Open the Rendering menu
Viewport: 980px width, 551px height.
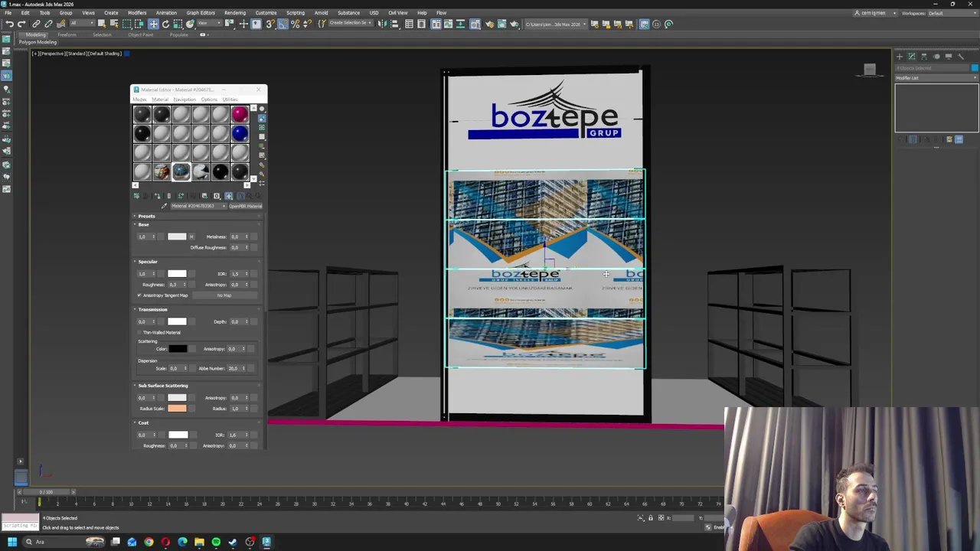(x=235, y=13)
